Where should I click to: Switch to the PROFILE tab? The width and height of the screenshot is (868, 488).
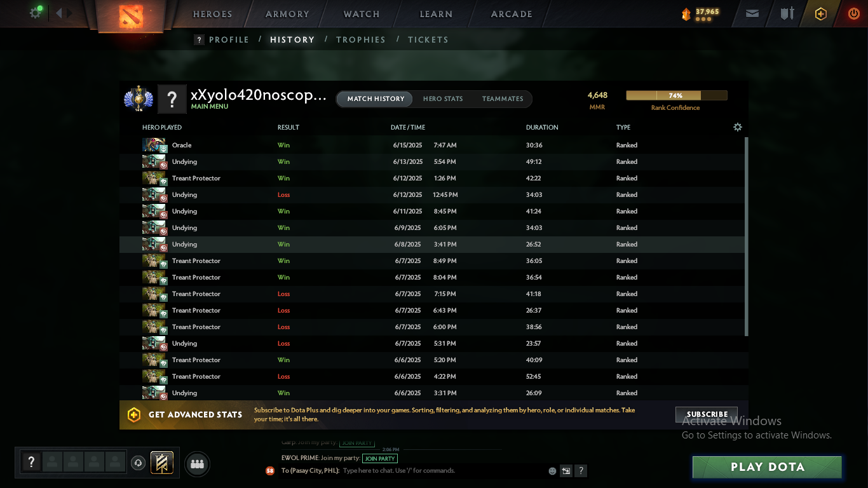[229, 39]
